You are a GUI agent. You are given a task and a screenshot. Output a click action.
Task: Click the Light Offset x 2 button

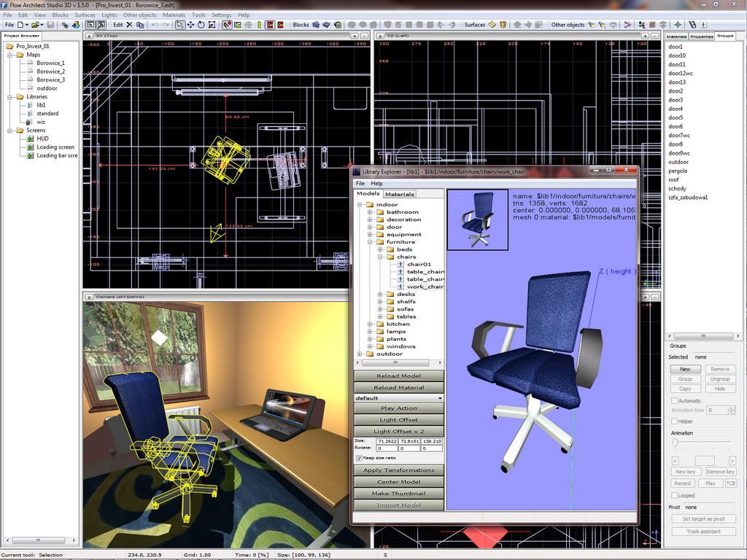coord(399,431)
